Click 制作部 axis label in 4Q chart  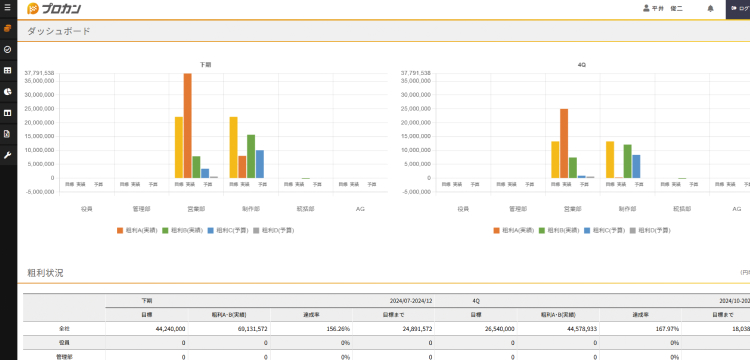pos(628,209)
